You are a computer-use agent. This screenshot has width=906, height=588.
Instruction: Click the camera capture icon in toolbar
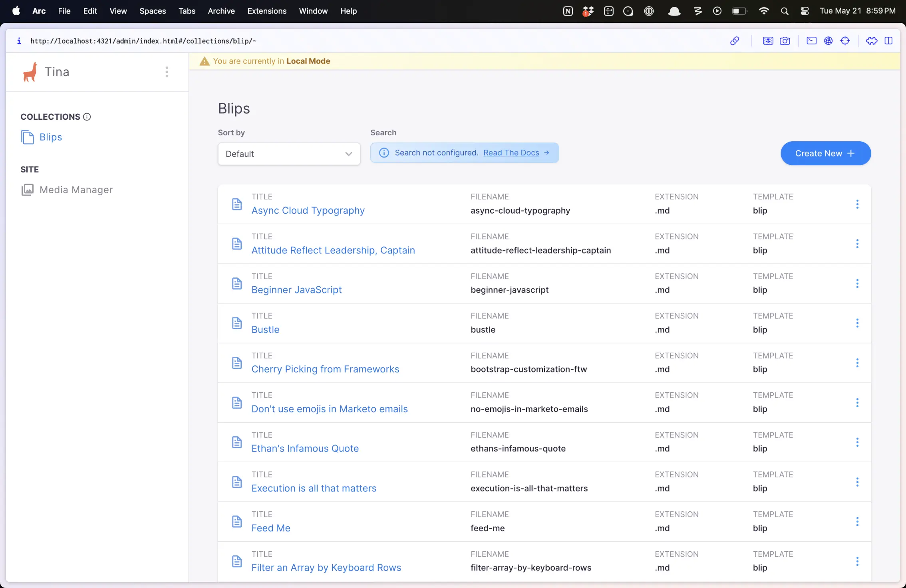[785, 41]
